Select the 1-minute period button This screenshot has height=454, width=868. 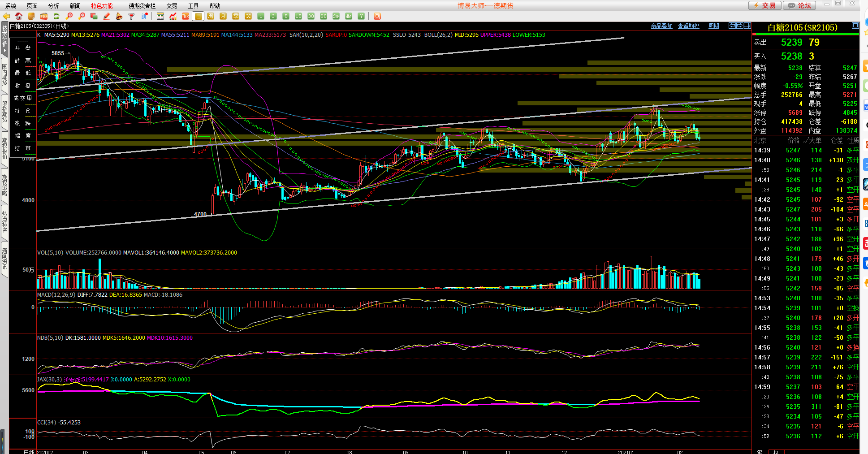tap(261, 16)
